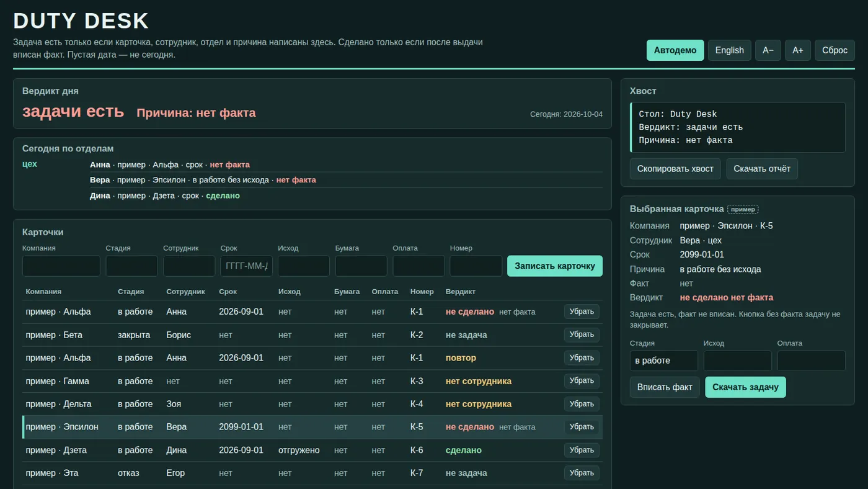
Task: Click the Сброс reset button
Action: click(835, 50)
